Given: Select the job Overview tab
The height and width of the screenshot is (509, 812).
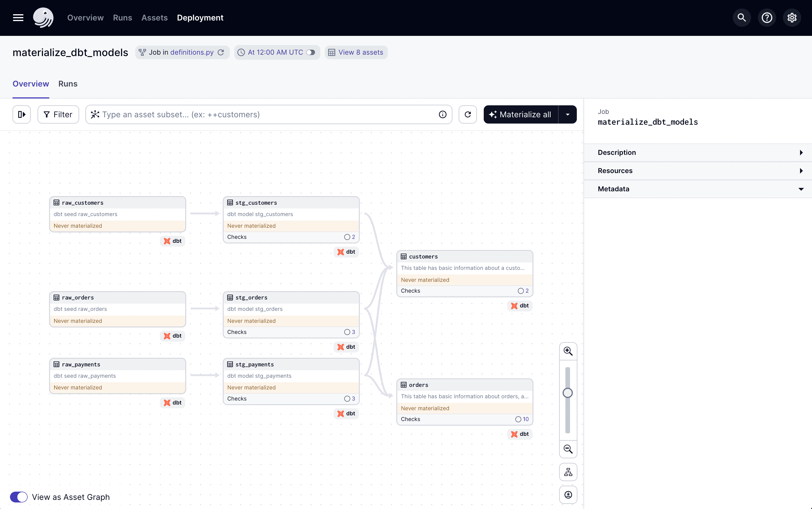Looking at the screenshot, I should 31,84.
